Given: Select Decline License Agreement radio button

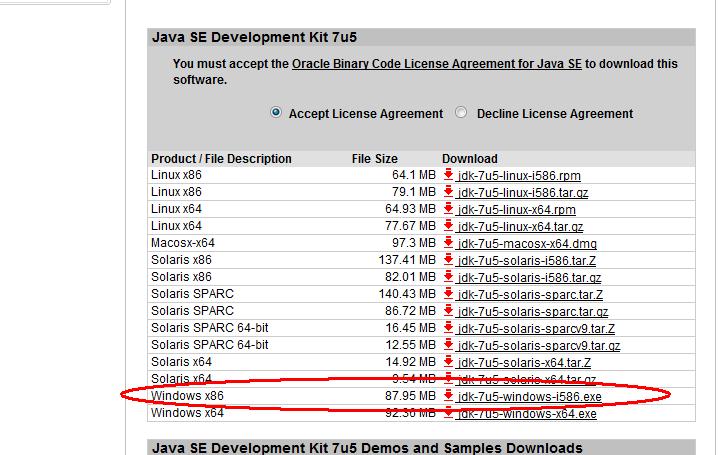Looking at the screenshot, I should 461,112.
